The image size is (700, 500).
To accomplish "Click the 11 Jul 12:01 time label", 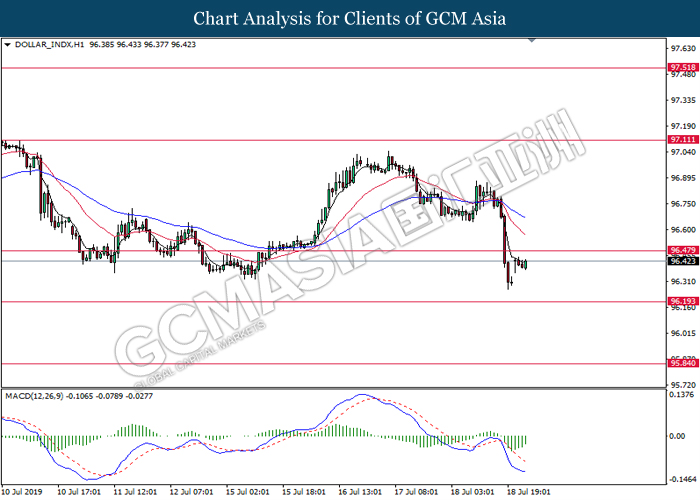I will click(135, 492).
